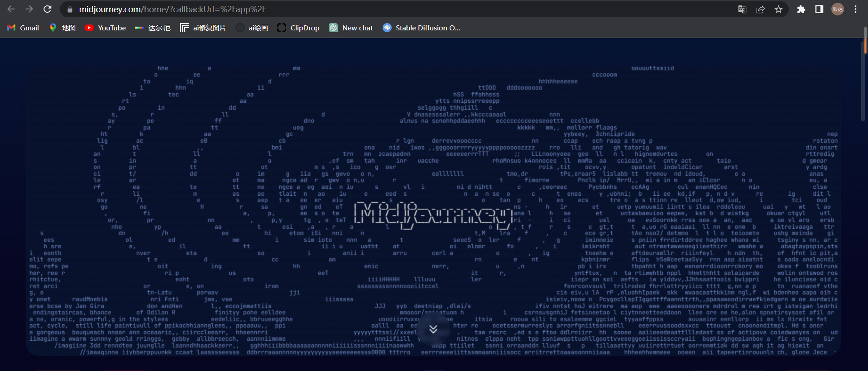
Task: Open the ai绘画 bookmark
Action: 252,28
